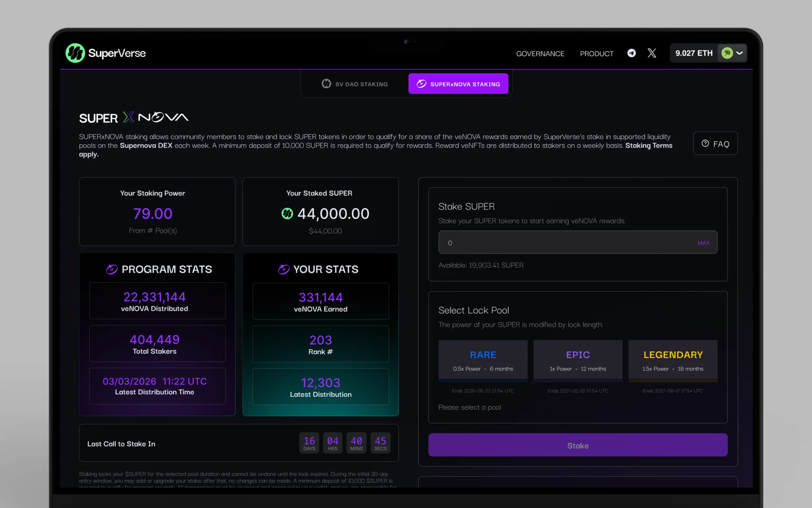Click the 9.027 ETH balance
The image size is (812, 508).
click(x=694, y=53)
